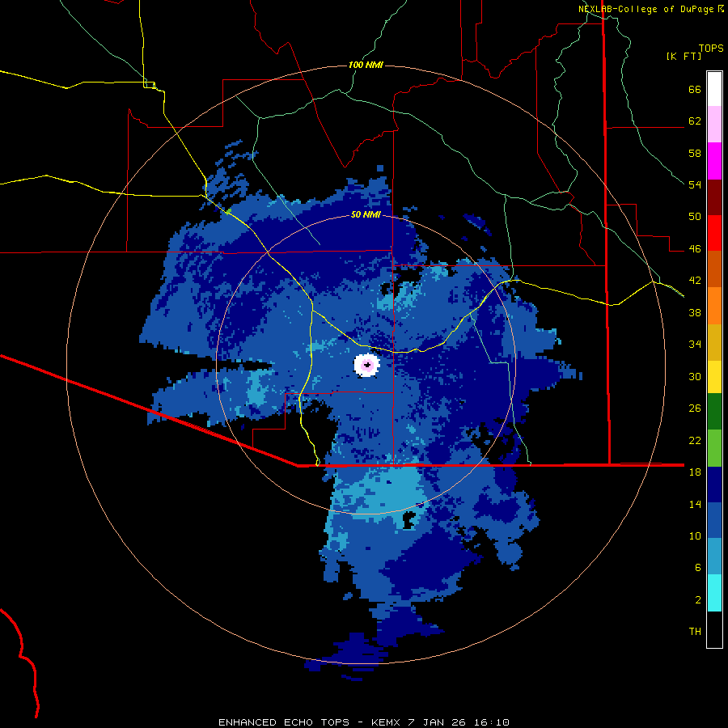Click the dark orange legend swatch
Image resolution: width=728 pixels, height=728 pixels.
pos(714,269)
